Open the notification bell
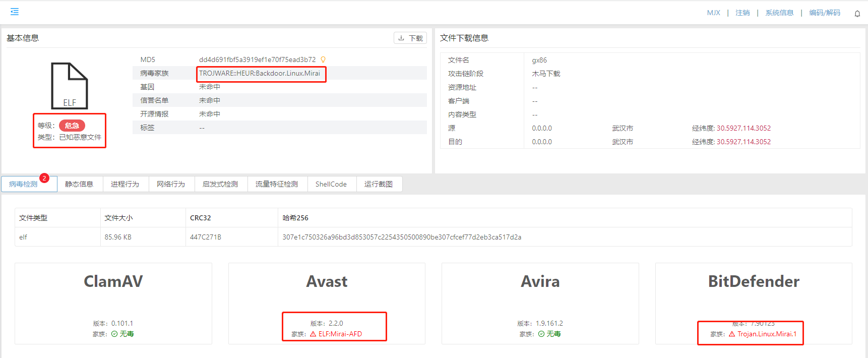The height and width of the screenshot is (358, 868). [857, 14]
